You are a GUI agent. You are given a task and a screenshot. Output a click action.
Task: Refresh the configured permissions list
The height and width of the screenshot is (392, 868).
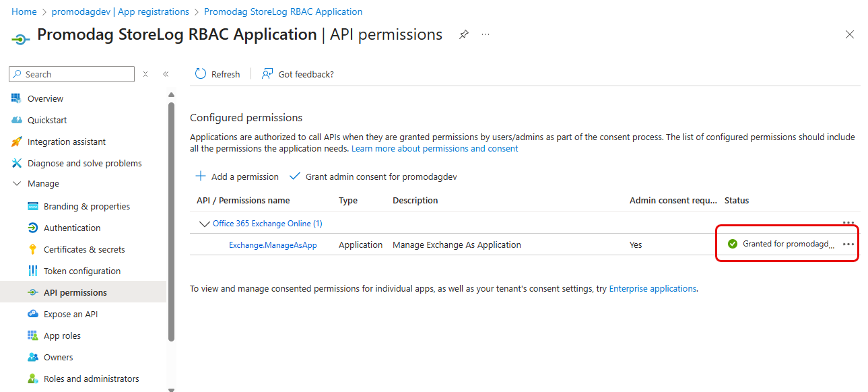point(217,74)
